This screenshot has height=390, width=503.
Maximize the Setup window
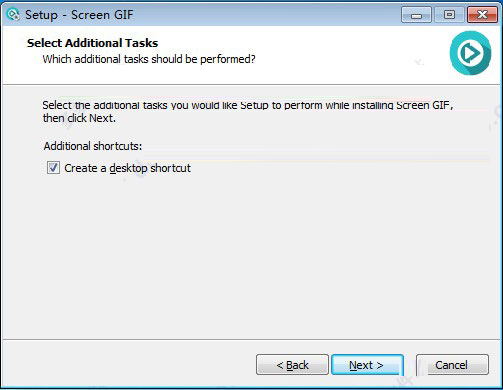[x=449, y=15]
